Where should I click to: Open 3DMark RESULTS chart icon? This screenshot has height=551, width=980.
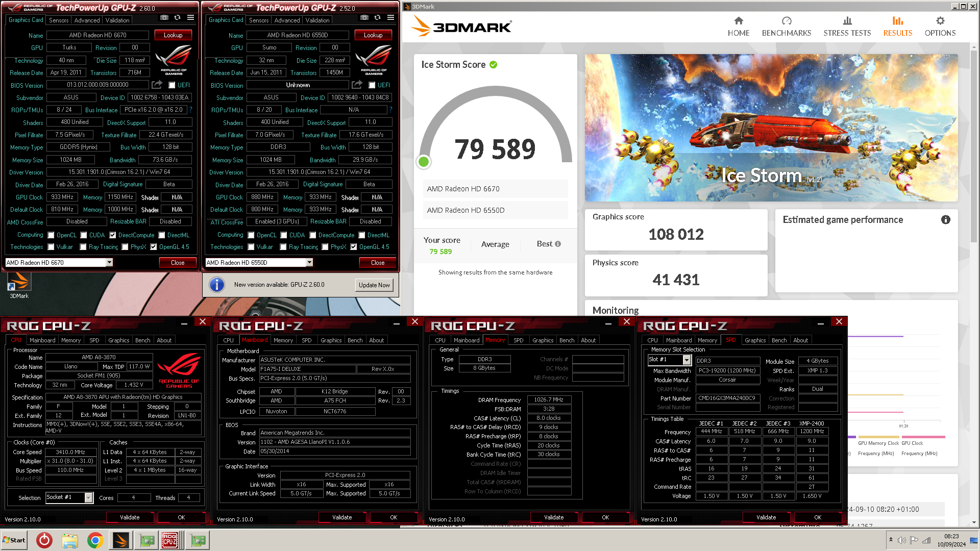(898, 21)
